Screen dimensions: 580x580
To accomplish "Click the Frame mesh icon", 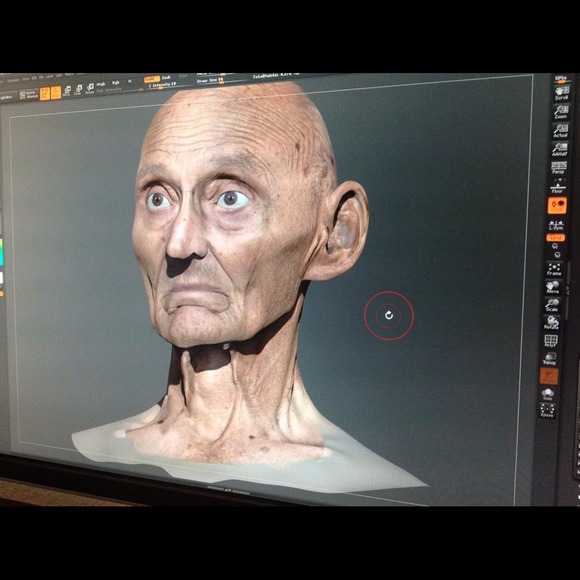I will (554, 269).
